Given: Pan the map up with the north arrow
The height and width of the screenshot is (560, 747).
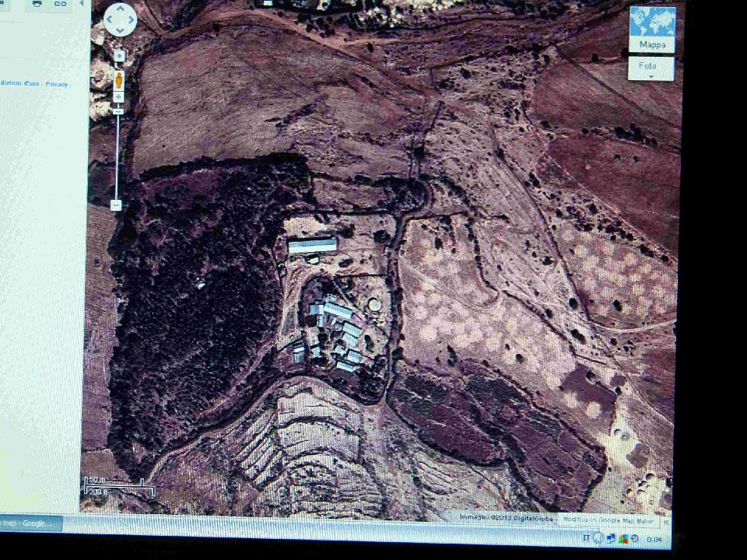Looking at the screenshot, I should 120,8.
